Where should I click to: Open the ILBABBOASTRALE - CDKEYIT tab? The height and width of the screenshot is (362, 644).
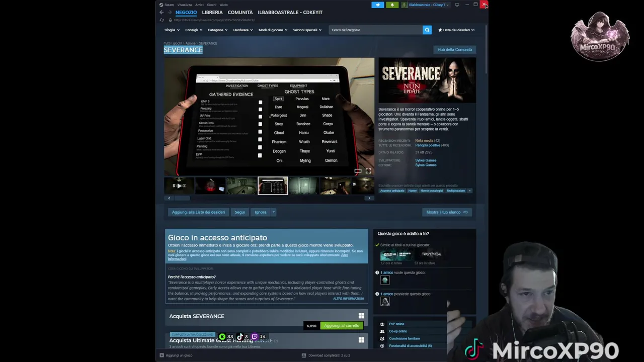pyautogui.click(x=290, y=13)
